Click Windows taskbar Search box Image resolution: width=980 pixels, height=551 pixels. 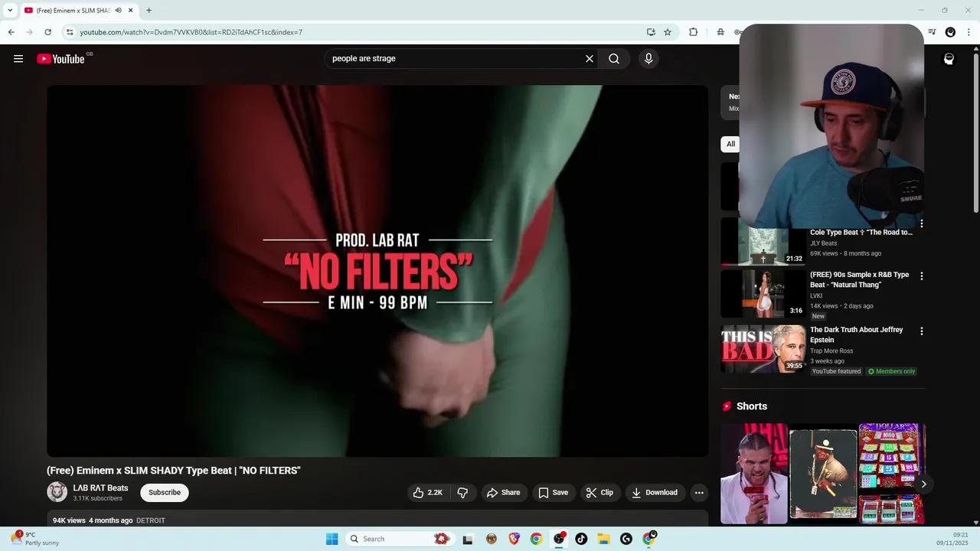tap(400, 539)
